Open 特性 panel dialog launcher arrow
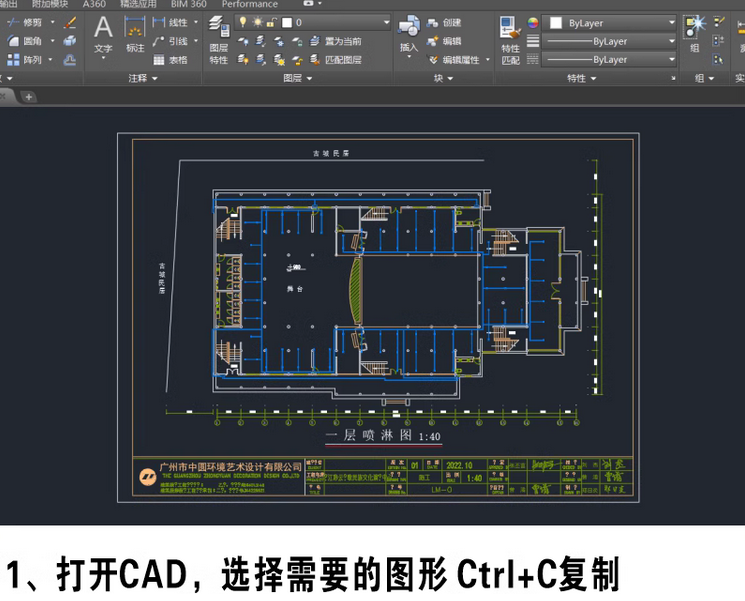745x601 pixels. click(x=673, y=78)
